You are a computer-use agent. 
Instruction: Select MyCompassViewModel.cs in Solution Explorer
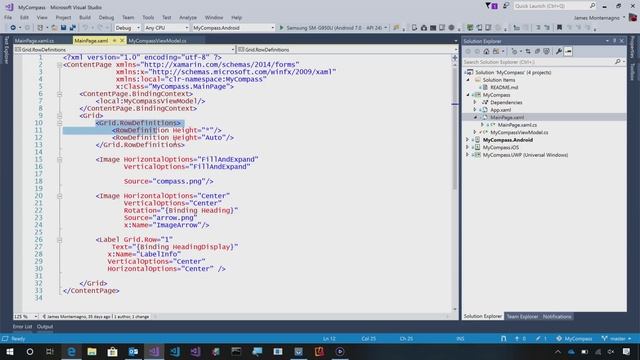pos(519,132)
